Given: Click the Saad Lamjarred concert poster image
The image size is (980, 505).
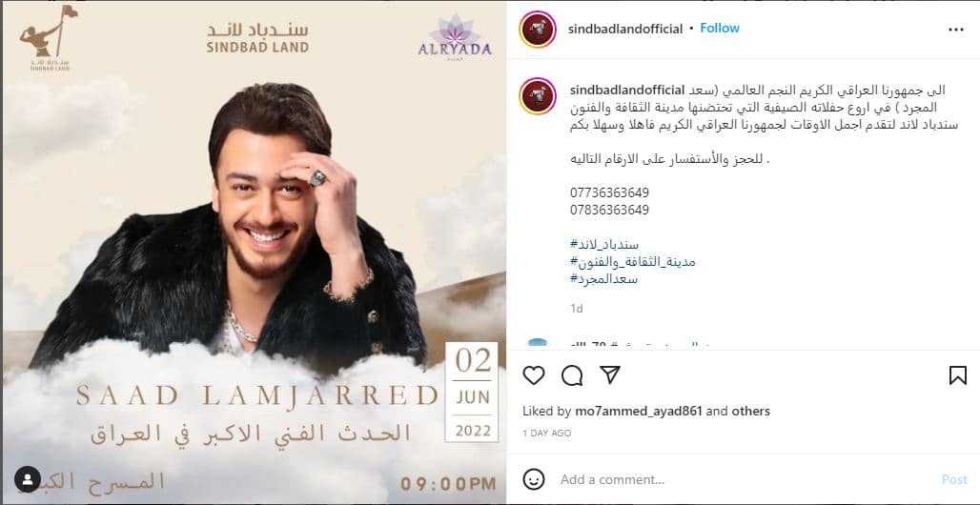Looking at the screenshot, I should point(254,252).
